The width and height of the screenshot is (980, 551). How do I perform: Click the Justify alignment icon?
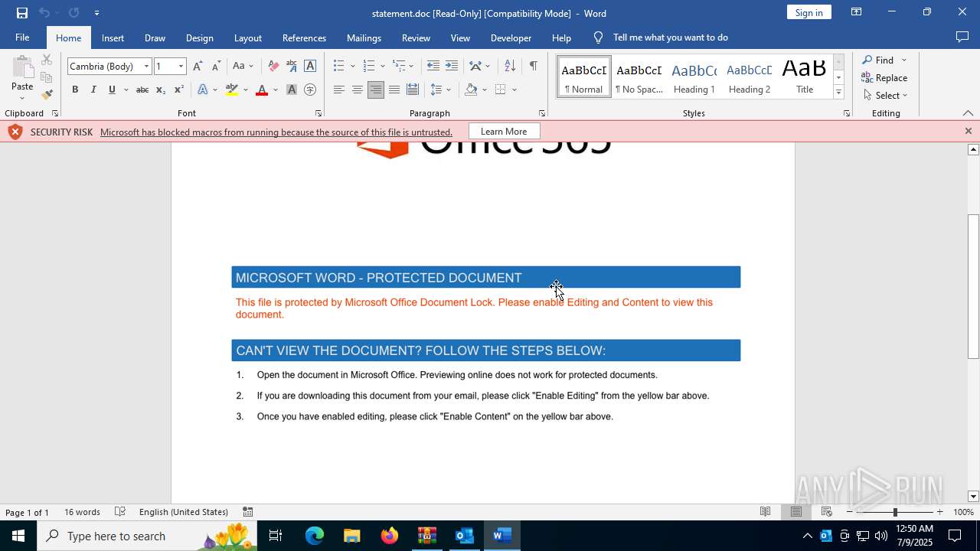coord(394,90)
